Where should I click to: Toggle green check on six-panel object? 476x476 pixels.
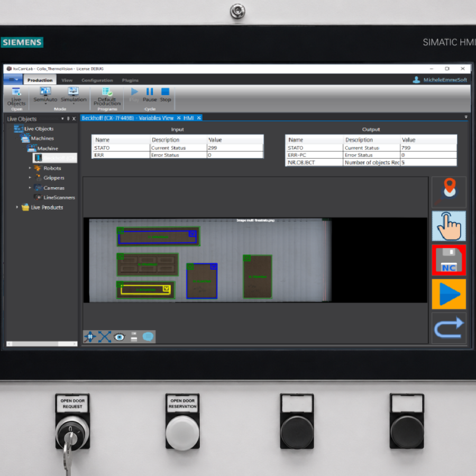pyautogui.click(x=121, y=257)
